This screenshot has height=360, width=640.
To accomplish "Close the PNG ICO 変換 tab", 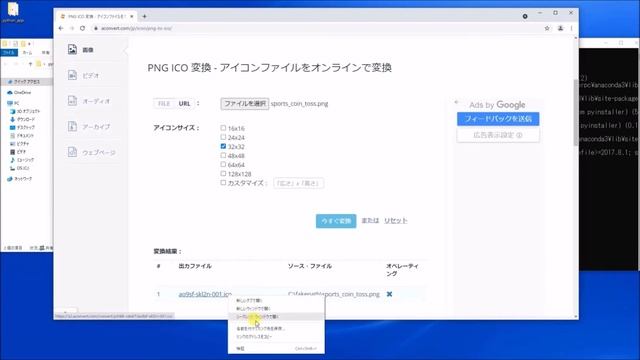I will point(131,16).
